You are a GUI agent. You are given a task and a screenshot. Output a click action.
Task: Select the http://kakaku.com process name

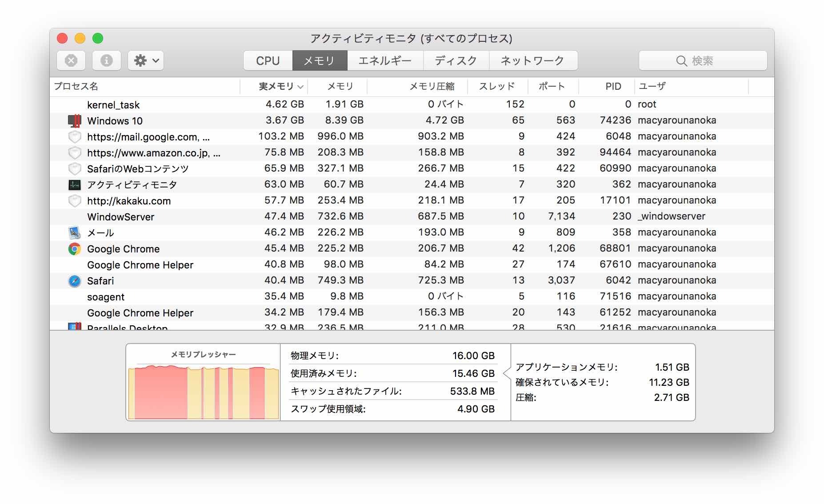pyautogui.click(x=129, y=201)
